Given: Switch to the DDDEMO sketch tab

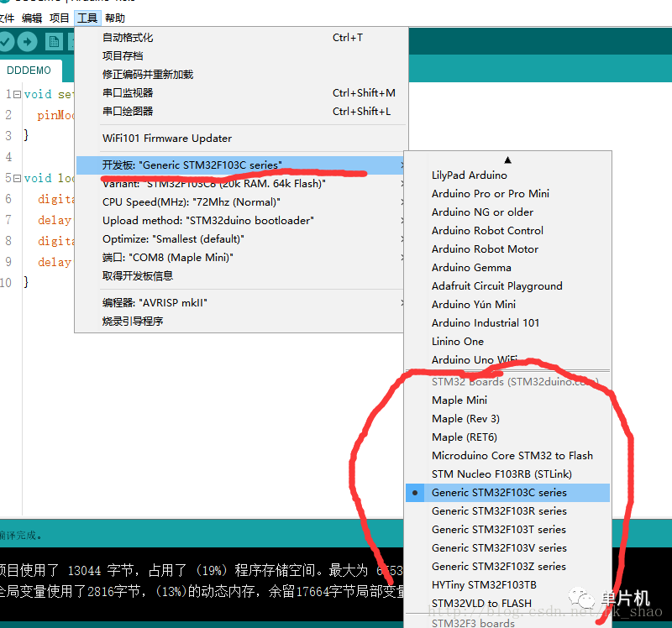Looking at the screenshot, I should [29, 71].
